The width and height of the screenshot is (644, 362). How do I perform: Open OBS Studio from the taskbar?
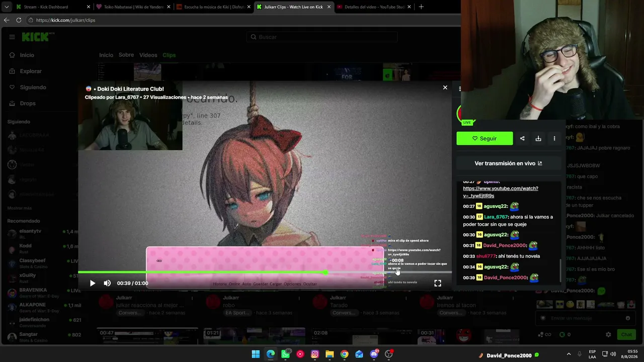click(388, 354)
